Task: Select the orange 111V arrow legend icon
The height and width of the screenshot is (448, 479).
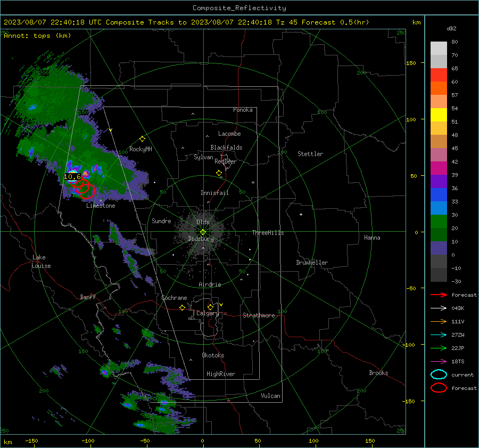Action: point(439,321)
